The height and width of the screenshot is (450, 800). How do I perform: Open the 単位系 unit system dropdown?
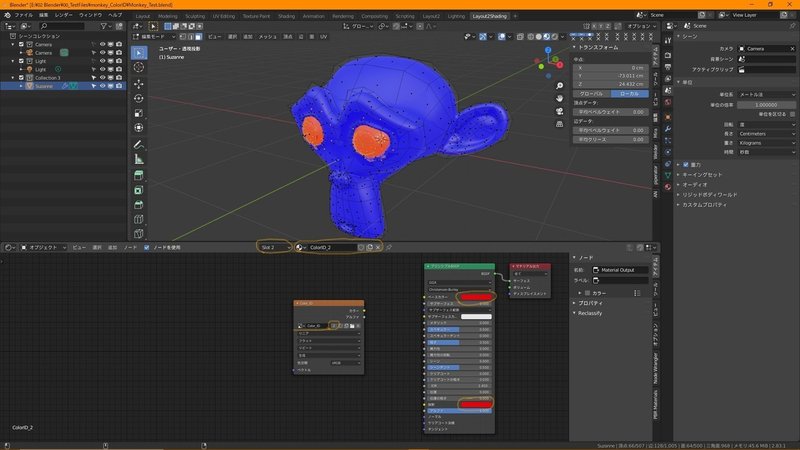pyautogui.click(x=766, y=94)
